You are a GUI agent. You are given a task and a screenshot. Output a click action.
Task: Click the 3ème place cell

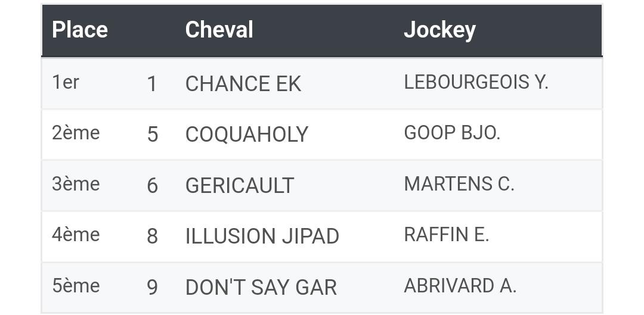point(76,184)
